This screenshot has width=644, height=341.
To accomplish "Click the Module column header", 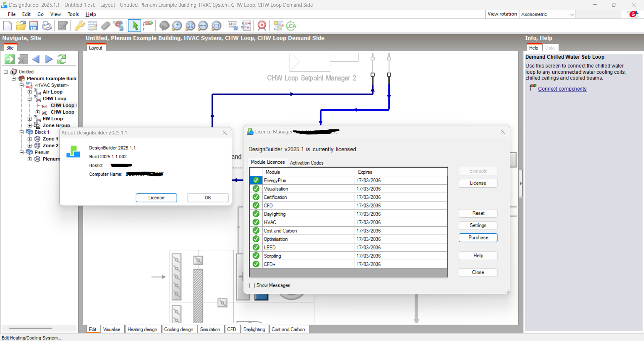I will coord(309,172).
